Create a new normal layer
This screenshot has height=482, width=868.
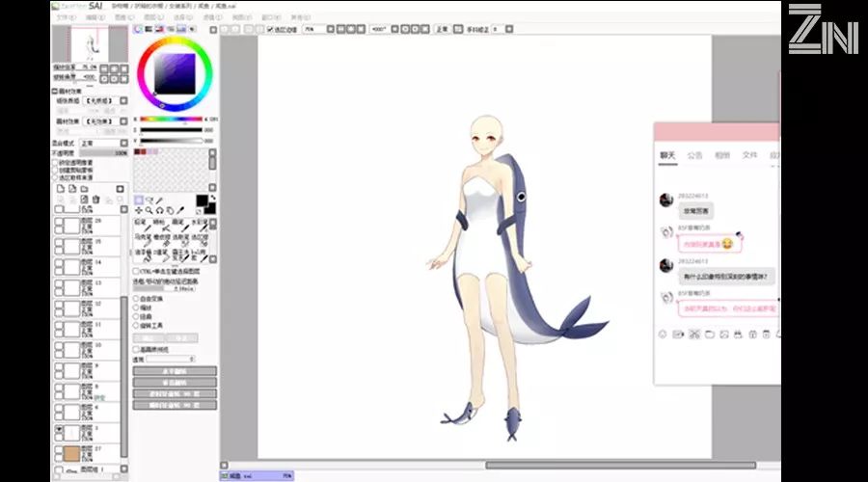click(61, 189)
